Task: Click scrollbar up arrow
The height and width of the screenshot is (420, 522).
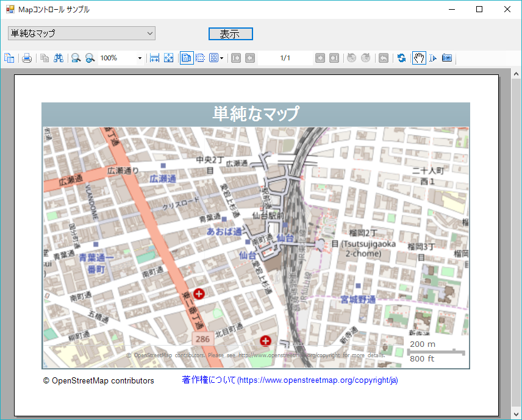Action: click(x=516, y=74)
